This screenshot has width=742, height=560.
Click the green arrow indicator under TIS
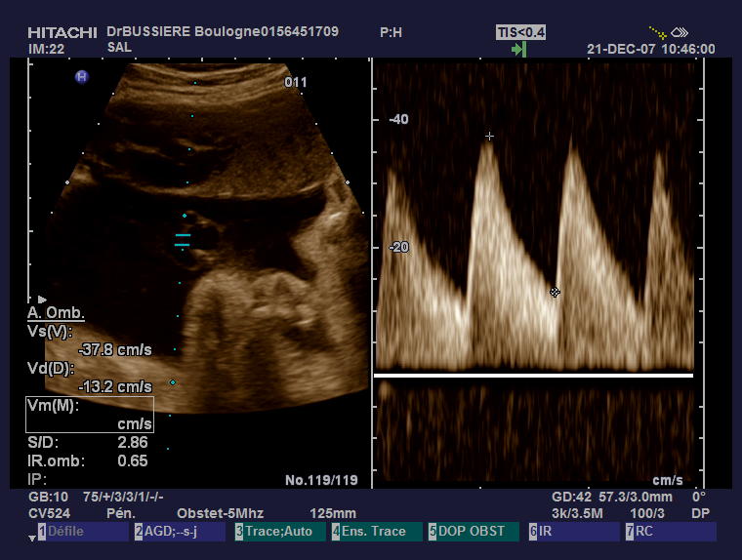[518, 49]
